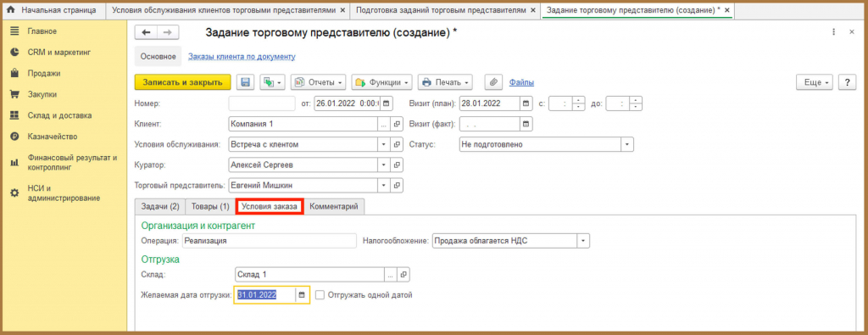Open calendar for document date field
This screenshot has height=335, width=868.
click(387, 103)
